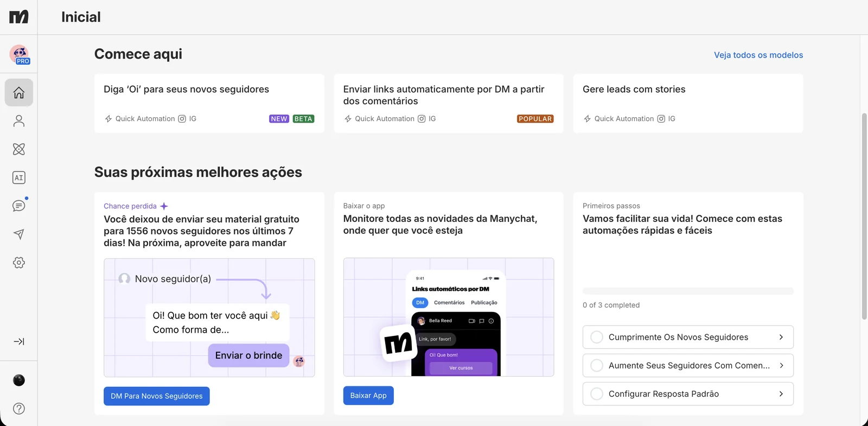Click sparkle icon beside Chance perdida

(x=164, y=206)
